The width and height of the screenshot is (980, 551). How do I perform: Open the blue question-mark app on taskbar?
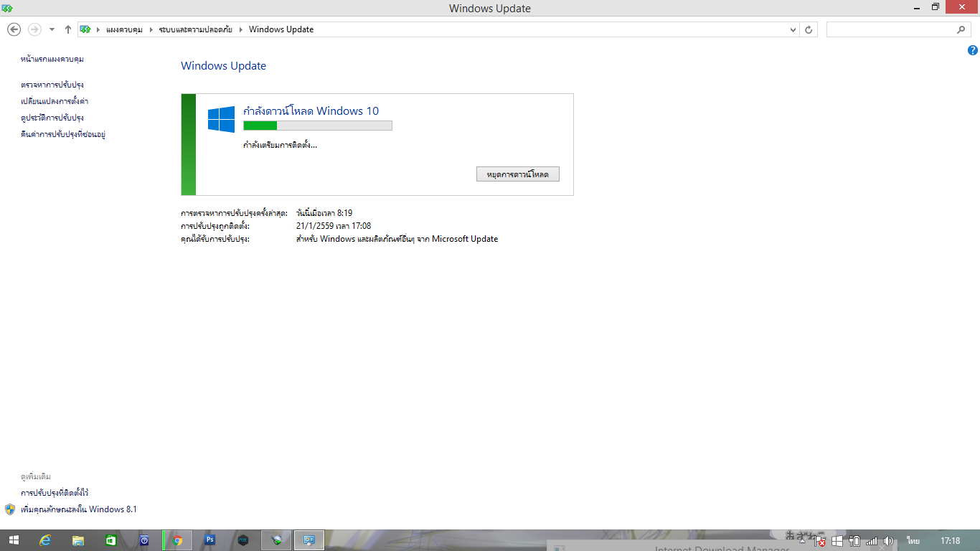point(144,540)
